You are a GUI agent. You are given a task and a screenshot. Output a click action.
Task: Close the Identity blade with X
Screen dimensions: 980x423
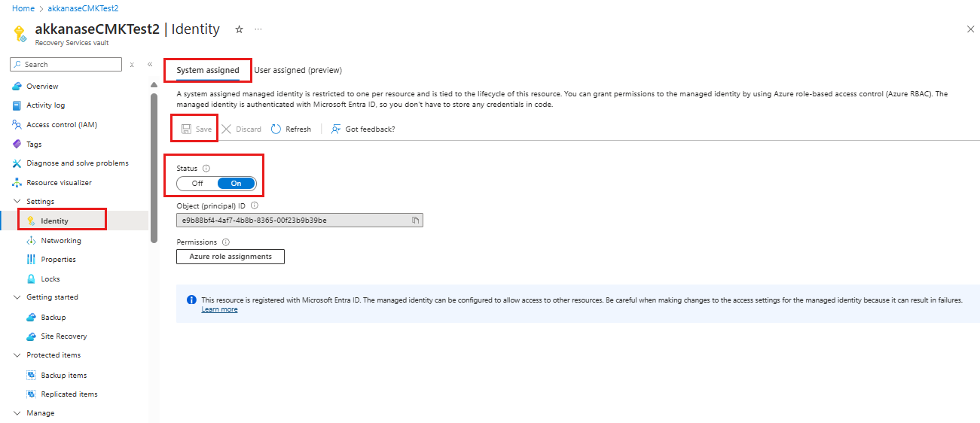point(970,29)
